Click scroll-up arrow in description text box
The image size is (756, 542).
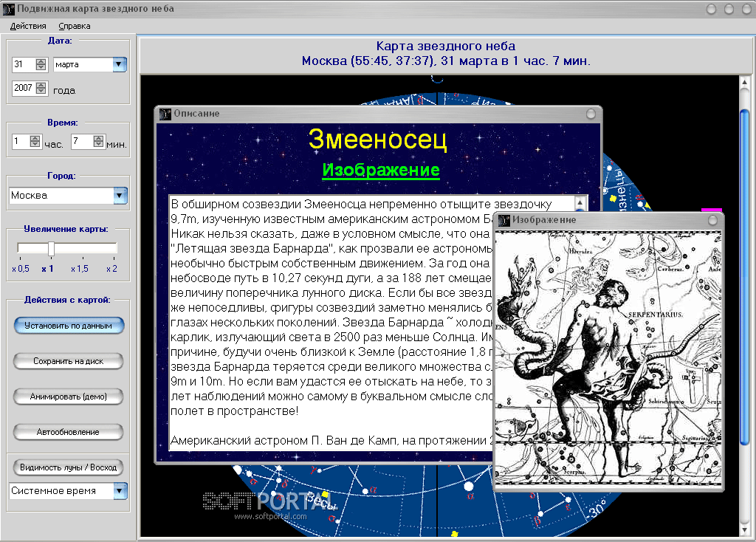pos(580,202)
